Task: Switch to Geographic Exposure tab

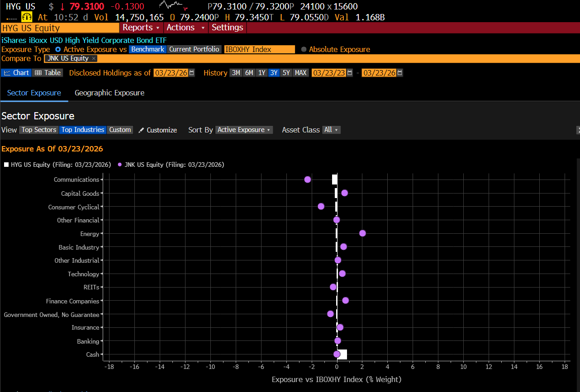Action: coord(109,93)
